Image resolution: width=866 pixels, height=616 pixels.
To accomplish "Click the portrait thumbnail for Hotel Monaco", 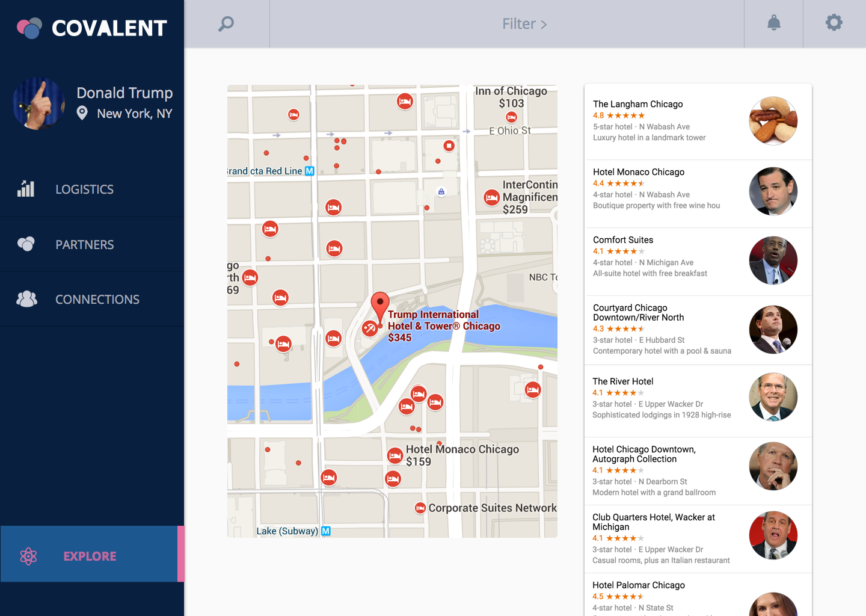I will pyautogui.click(x=773, y=191).
